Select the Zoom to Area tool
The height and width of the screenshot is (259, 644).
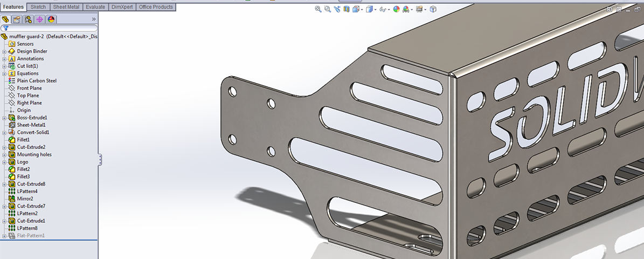coord(328,9)
